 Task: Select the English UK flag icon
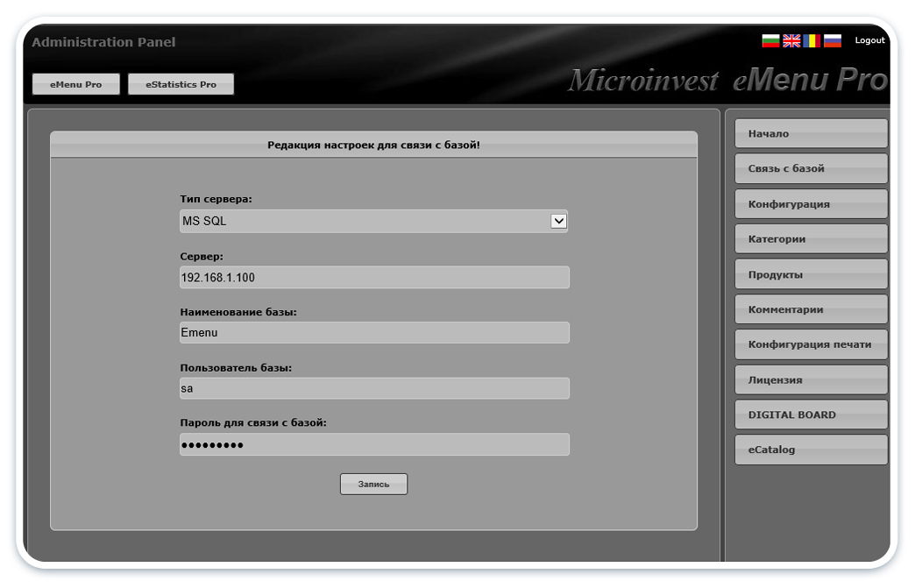pyautogui.click(x=791, y=40)
